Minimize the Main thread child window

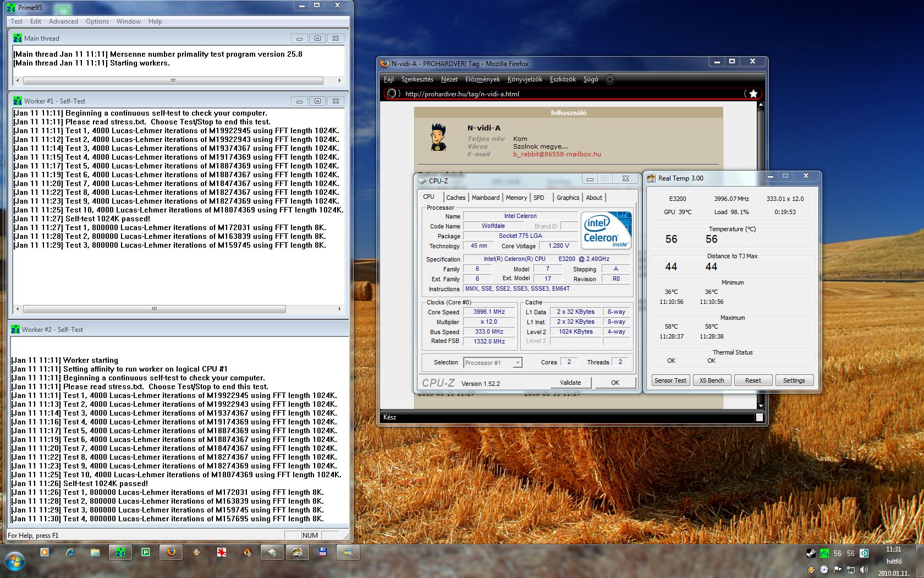pos(299,38)
